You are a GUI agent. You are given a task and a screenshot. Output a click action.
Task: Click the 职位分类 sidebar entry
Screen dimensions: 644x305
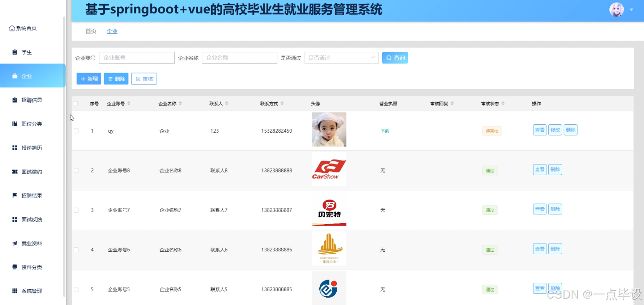pos(30,124)
